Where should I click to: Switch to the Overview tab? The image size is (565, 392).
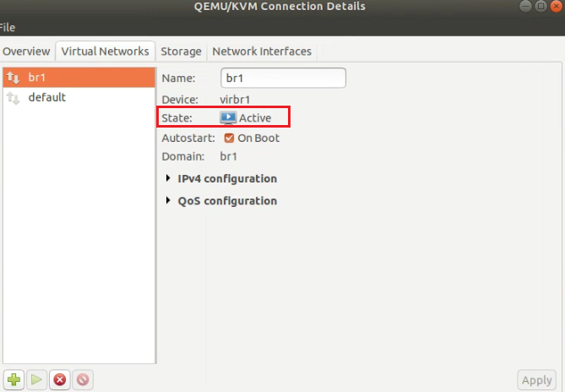tap(26, 52)
